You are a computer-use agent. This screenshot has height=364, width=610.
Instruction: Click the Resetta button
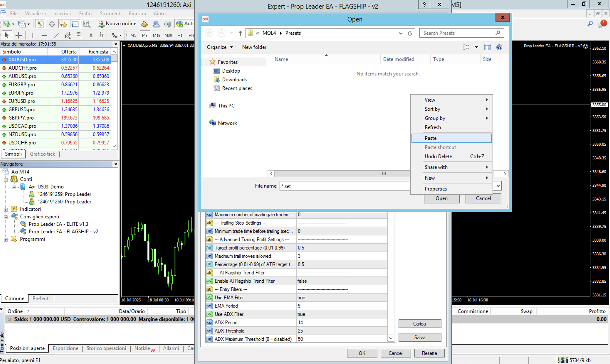click(x=429, y=353)
